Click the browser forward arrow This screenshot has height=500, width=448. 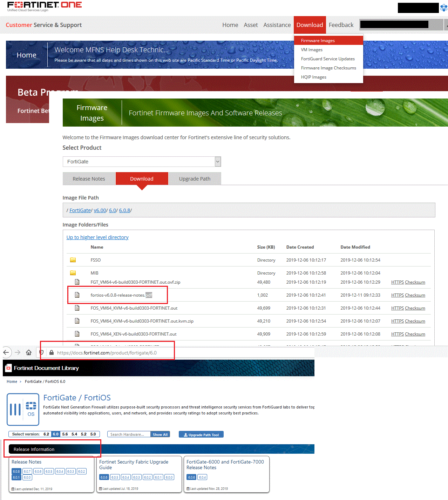point(18,352)
